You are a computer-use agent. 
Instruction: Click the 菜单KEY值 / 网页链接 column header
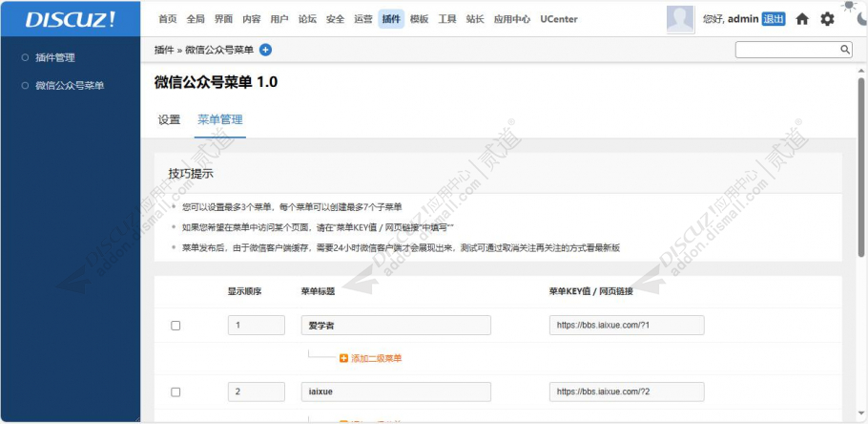click(591, 291)
